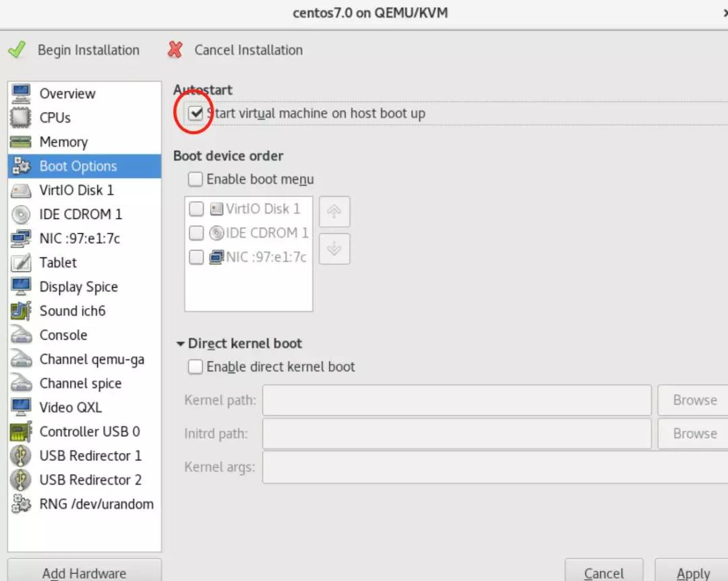Collapse the Direct kernel boot section
728x581 pixels.
(x=180, y=344)
